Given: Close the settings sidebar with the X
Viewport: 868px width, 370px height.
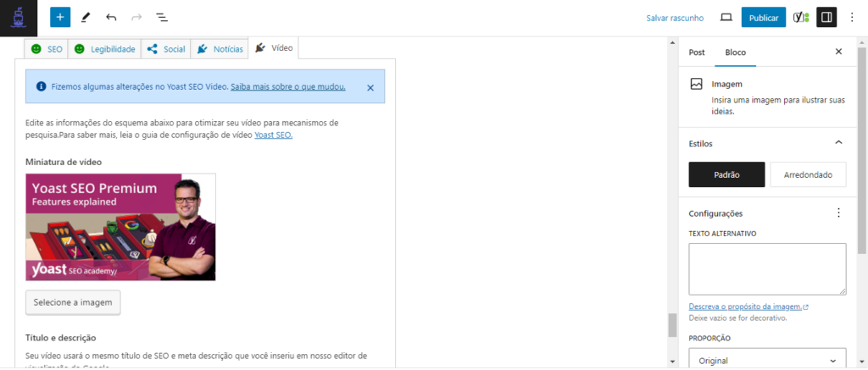Looking at the screenshot, I should point(838,52).
